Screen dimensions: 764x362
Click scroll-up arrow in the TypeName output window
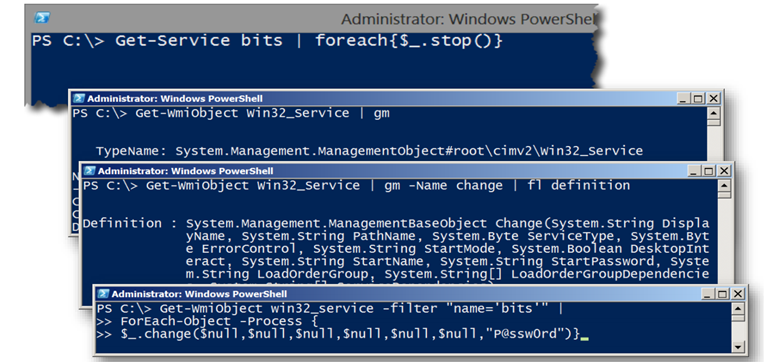tap(714, 114)
